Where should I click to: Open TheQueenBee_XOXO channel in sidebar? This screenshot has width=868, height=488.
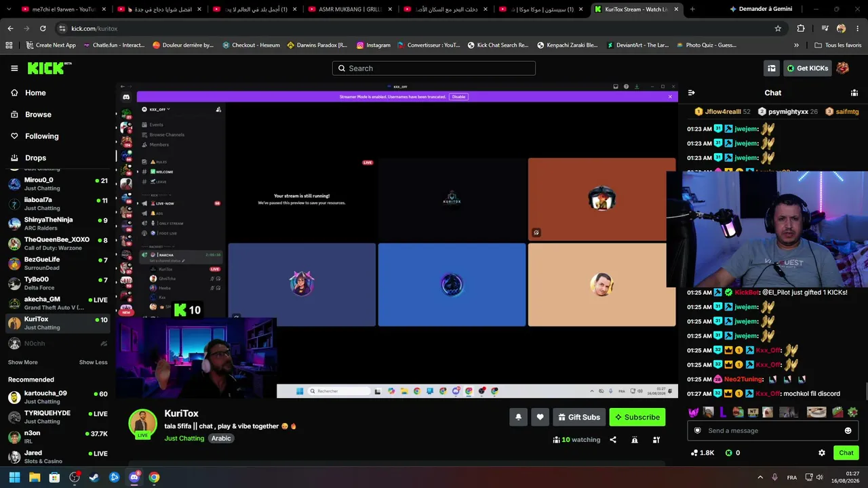(x=58, y=244)
